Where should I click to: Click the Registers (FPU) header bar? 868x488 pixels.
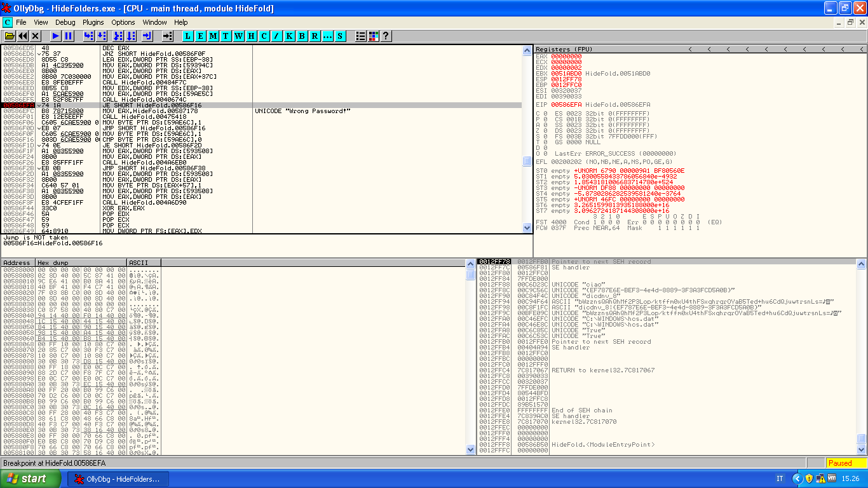[700, 49]
